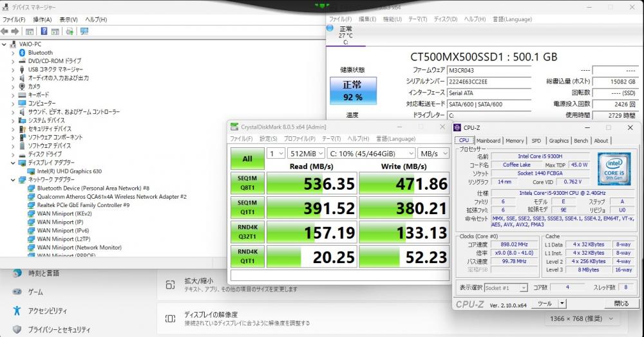The width and height of the screenshot is (644, 337).
Task: Open the help icon in Device Manager toolbar
Action: tap(44, 31)
